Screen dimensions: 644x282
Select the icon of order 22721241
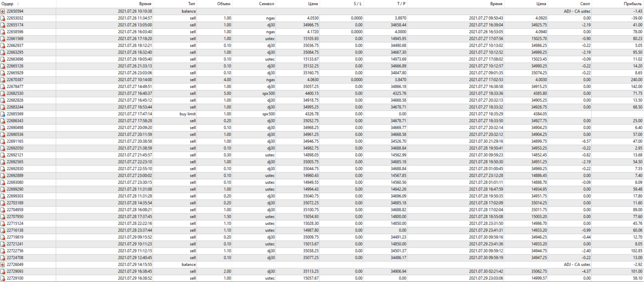click(x=2, y=244)
